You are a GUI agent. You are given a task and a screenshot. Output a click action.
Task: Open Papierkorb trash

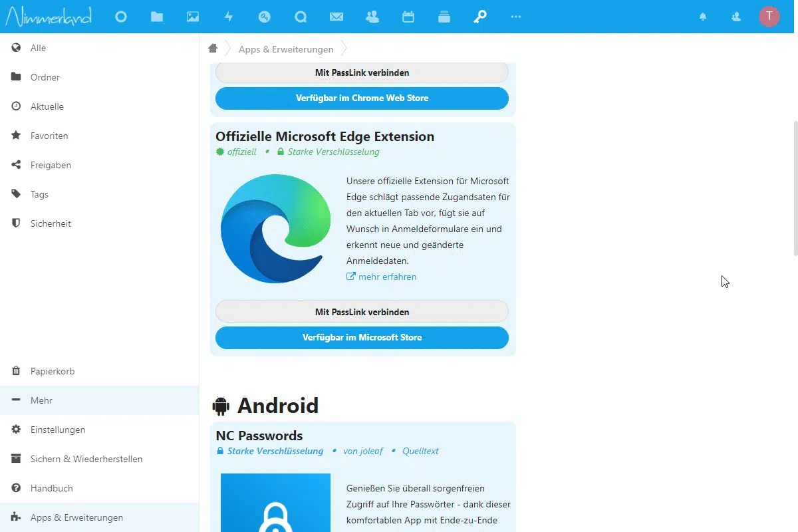[100, 371]
